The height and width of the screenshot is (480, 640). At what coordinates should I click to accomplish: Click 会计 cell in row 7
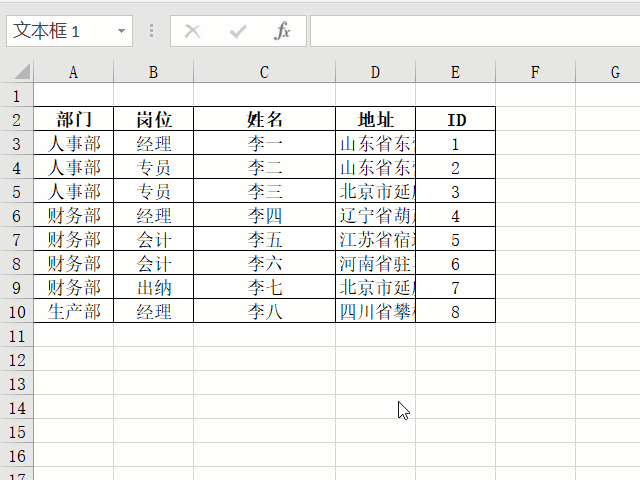pos(153,240)
